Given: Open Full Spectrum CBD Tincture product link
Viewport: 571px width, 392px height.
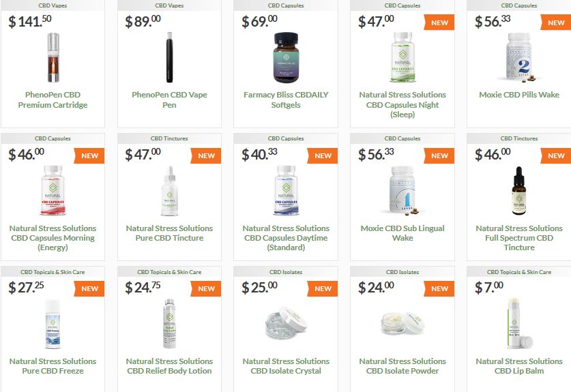Looking at the screenshot, I should (x=519, y=238).
